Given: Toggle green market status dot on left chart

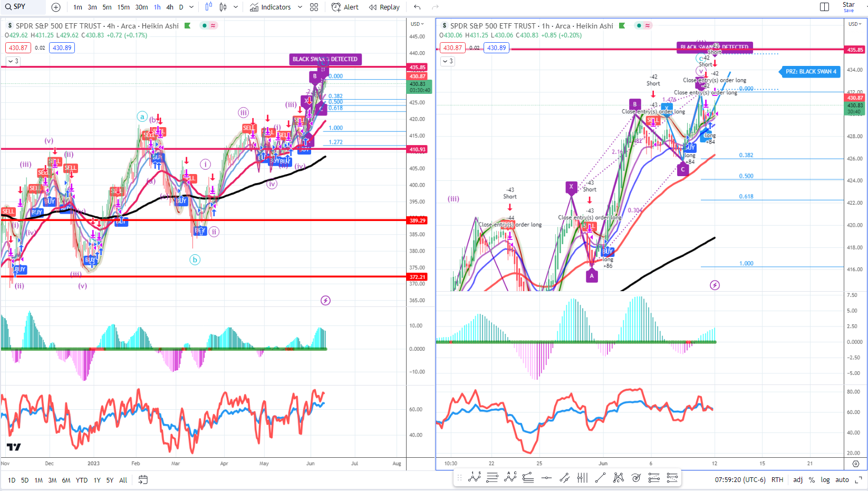Looking at the screenshot, I should coord(205,25).
